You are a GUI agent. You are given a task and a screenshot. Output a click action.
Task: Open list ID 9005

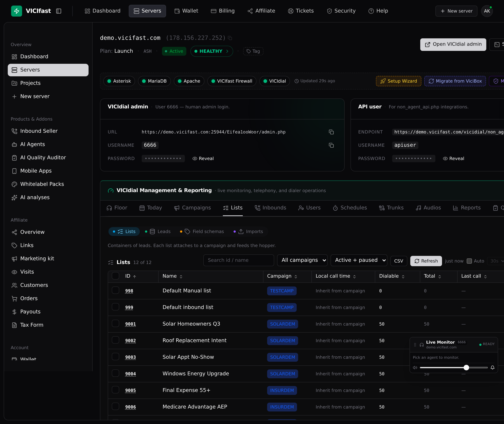click(x=130, y=390)
